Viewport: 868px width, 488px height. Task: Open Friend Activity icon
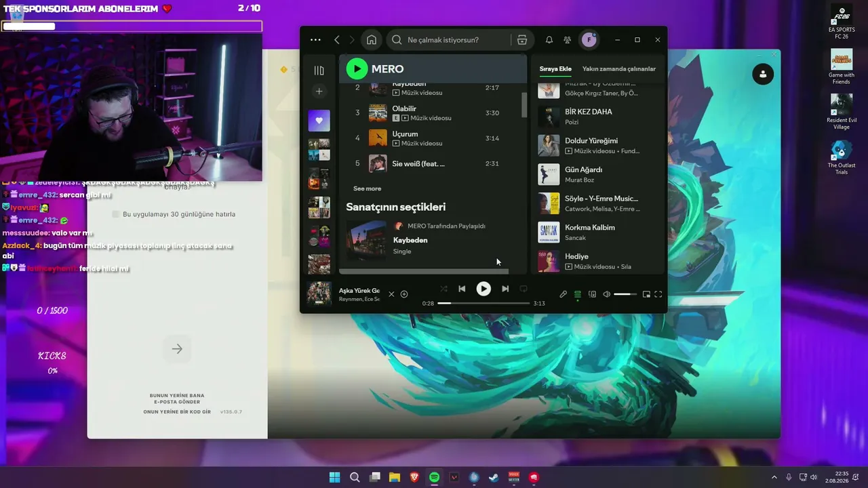click(568, 40)
